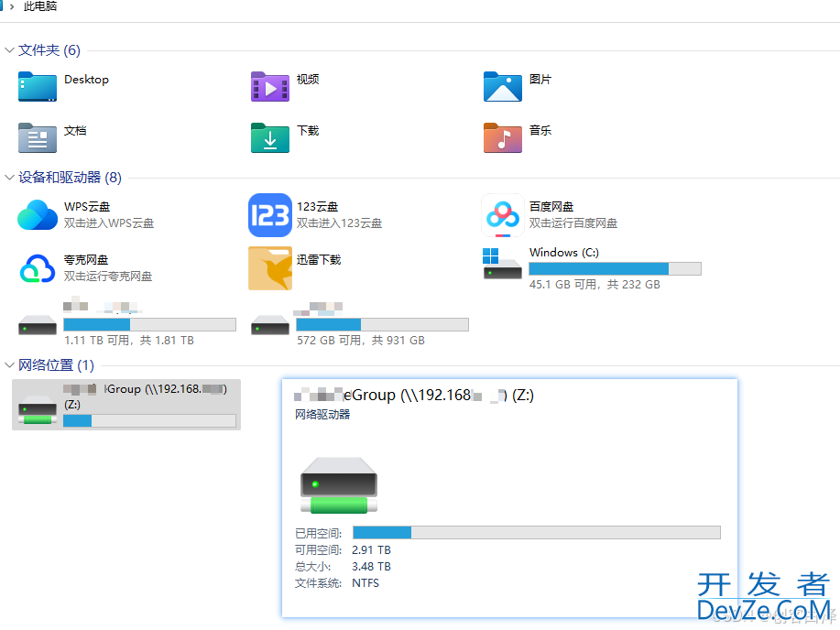
Task: Click 双击进入WPS云盘 description text
Action: click(x=109, y=223)
